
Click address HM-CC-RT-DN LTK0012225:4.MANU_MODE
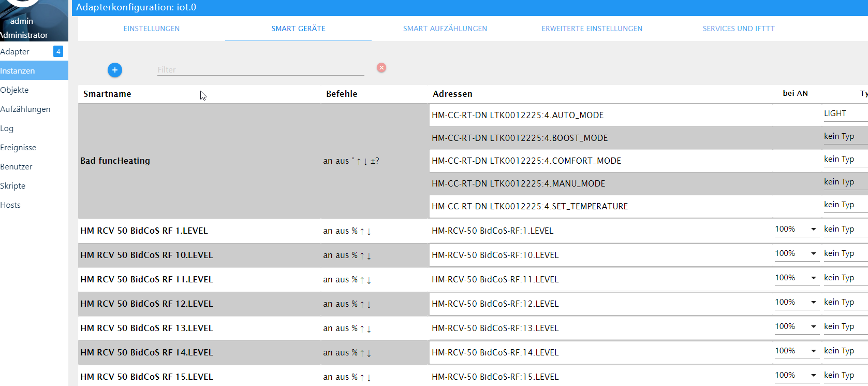tap(518, 183)
